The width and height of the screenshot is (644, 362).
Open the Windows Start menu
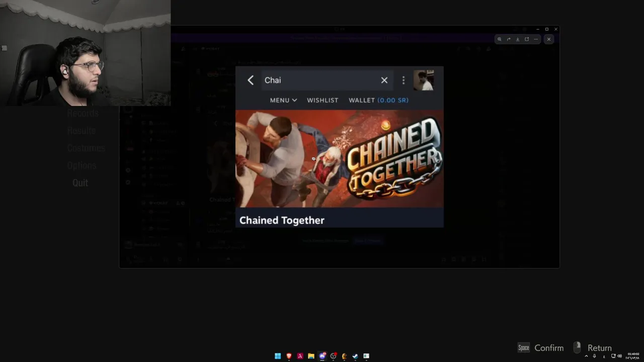[x=278, y=356]
